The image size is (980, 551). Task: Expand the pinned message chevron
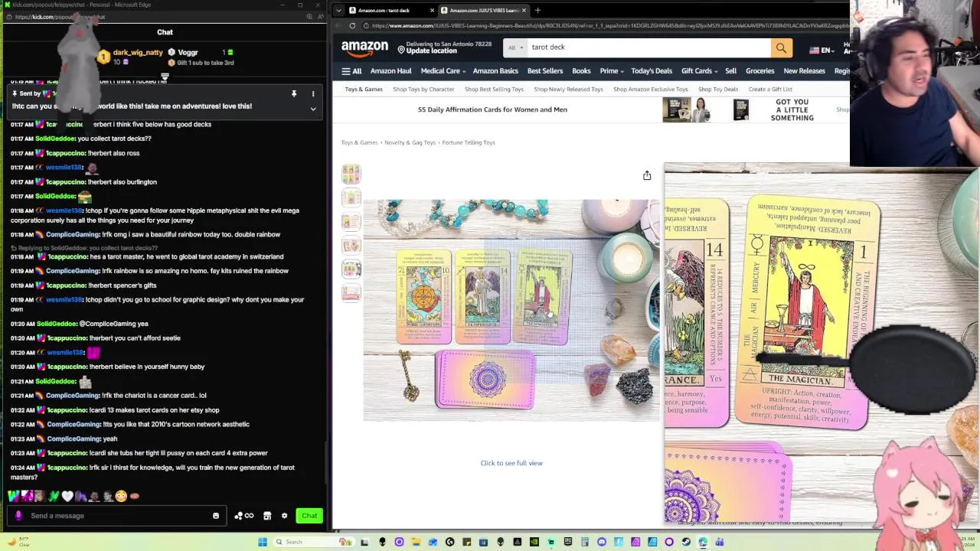click(x=312, y=109)
